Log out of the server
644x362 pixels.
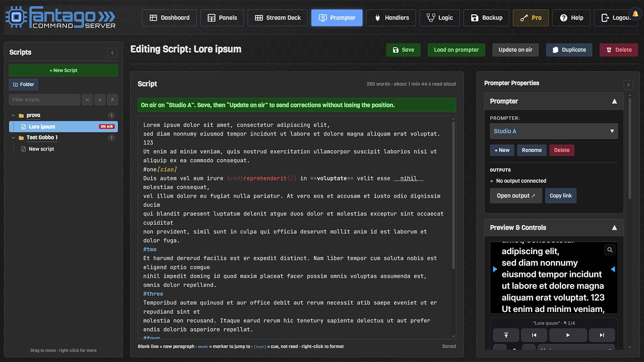click(614, 18)
